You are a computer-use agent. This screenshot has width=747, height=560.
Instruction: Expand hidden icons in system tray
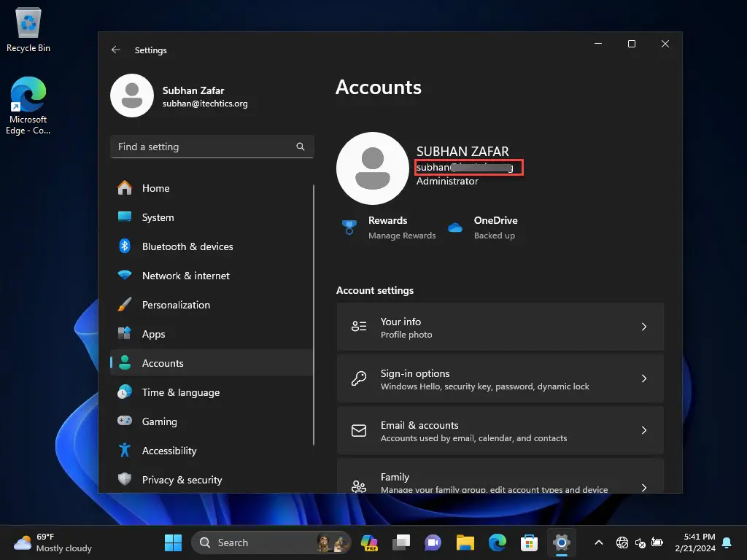point(598,542)
